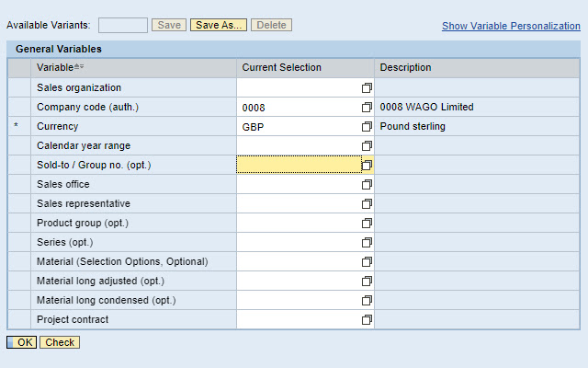Open value help icon for Sales office
Screen dimensions: 588x368
[367, 185]
